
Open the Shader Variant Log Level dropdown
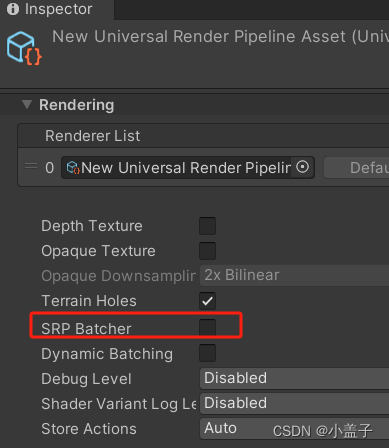[294, 403]
